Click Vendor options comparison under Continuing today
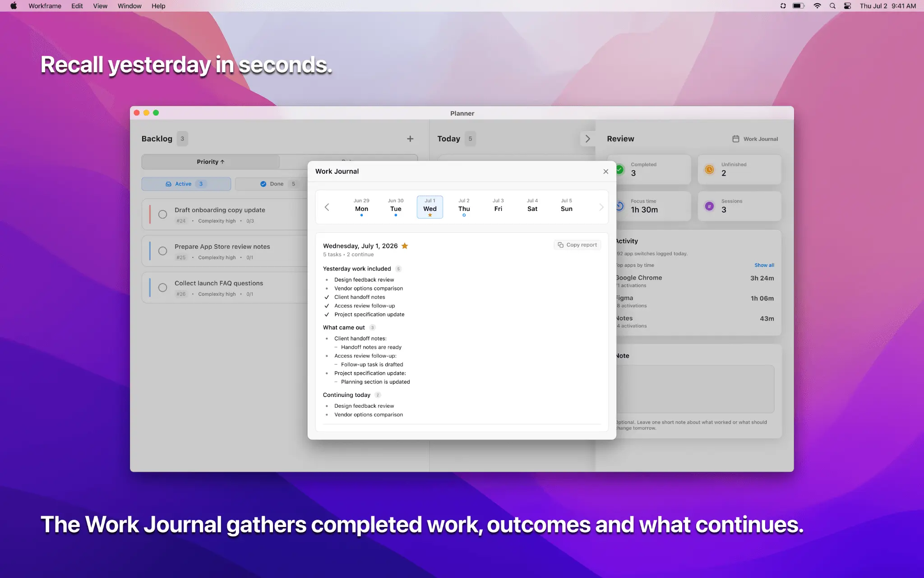924x578 pixels. click(368, 415)
